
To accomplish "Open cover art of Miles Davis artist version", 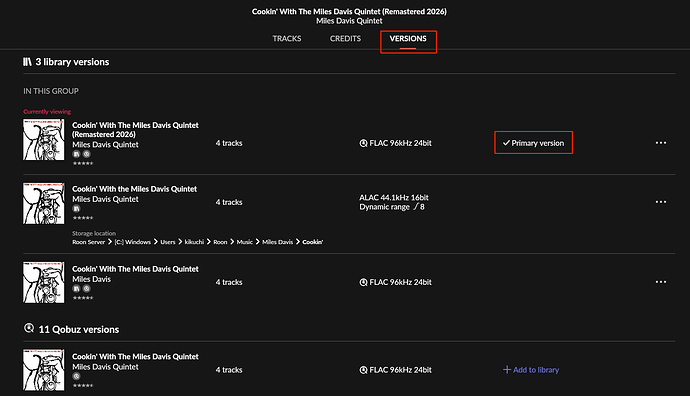I will [x=44, y=282].
